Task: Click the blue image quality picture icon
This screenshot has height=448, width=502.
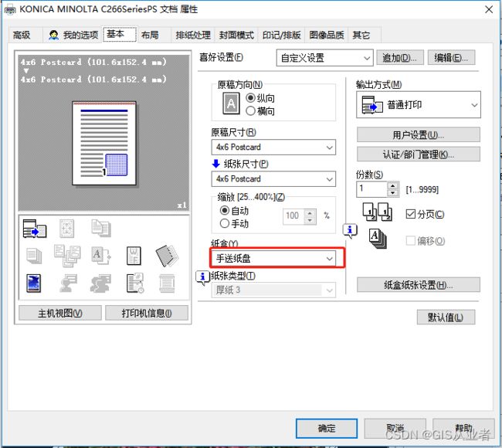Action: (x=34, y=283)
